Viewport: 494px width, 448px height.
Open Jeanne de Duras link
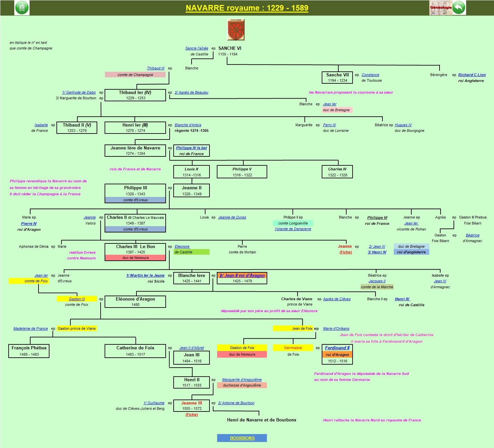[232, 217]
